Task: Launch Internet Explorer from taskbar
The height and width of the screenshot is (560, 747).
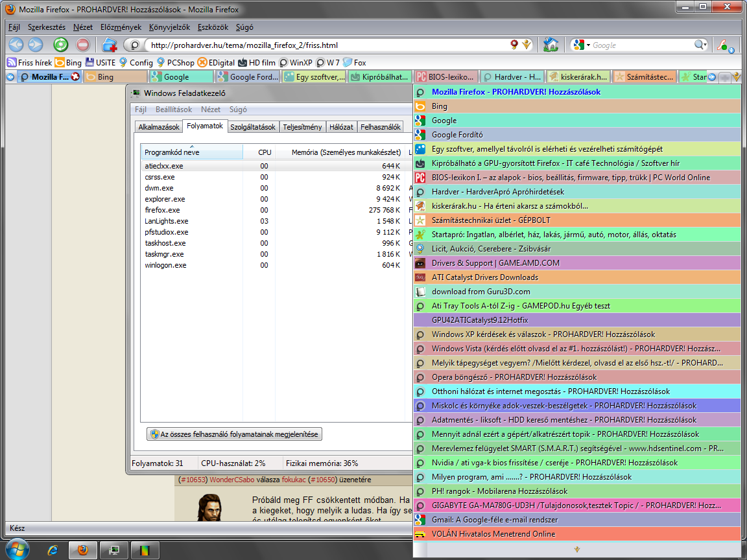Action: [x=53, y=550]
